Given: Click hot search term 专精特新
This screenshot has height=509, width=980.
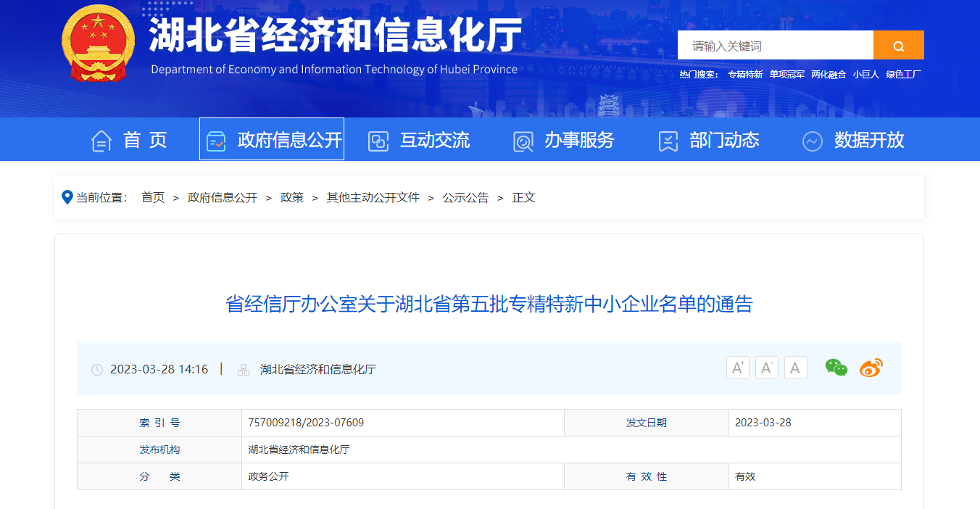Looking at the screenshot, I should [x=745, y=74].
